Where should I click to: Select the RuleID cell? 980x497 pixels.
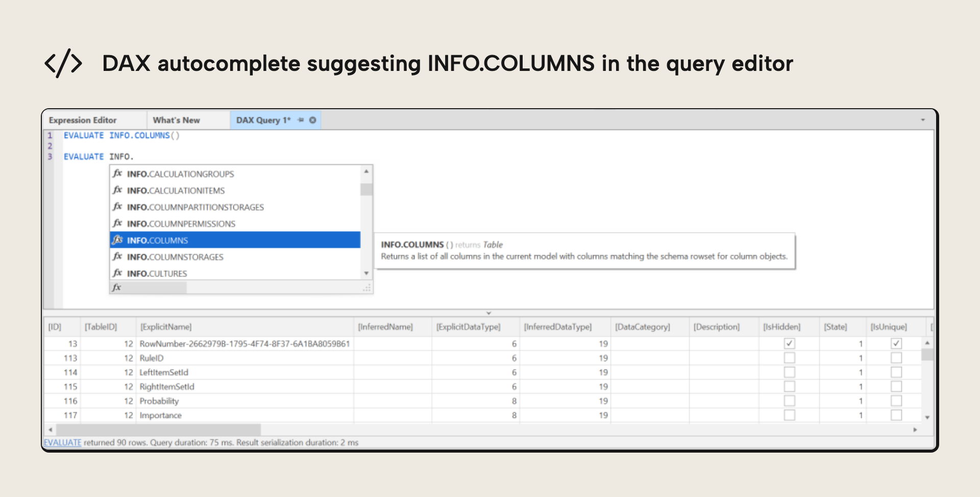click(x=244, y=358)
